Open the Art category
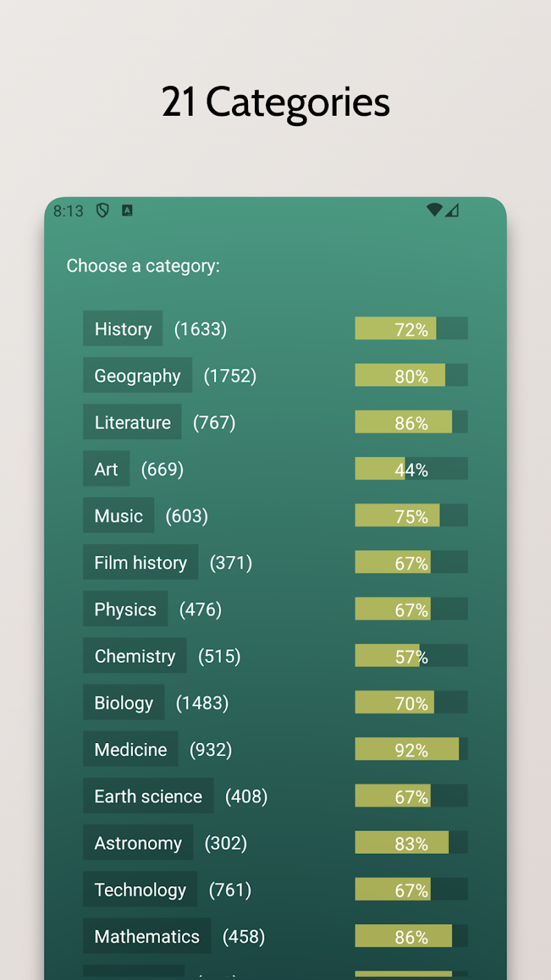This screenshot has width=551, height=980. pyautogui.click(x=106, y=469)
